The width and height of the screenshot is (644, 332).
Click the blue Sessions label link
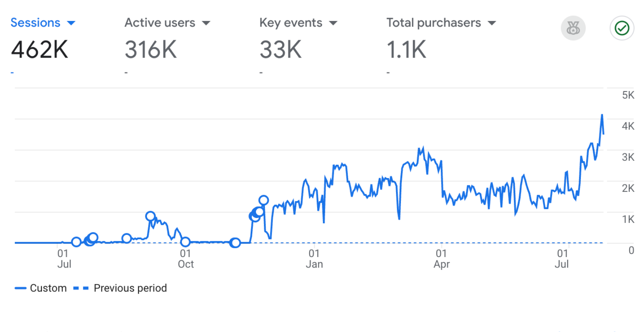click(35, 23)
